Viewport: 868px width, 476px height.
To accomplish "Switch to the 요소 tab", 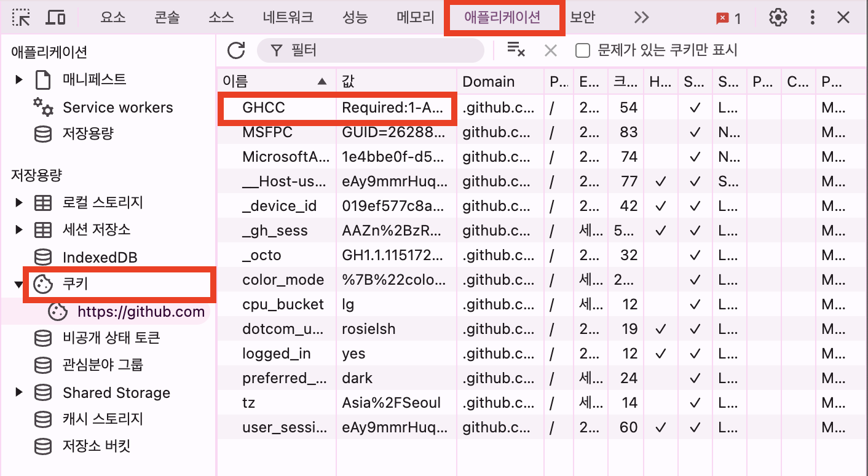I will (112, 18).
